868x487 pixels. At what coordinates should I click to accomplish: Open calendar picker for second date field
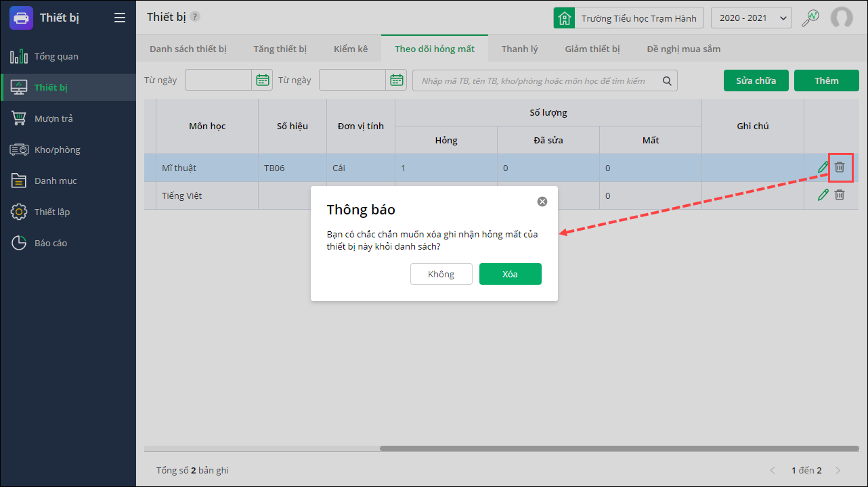click(x=397, y=80)
